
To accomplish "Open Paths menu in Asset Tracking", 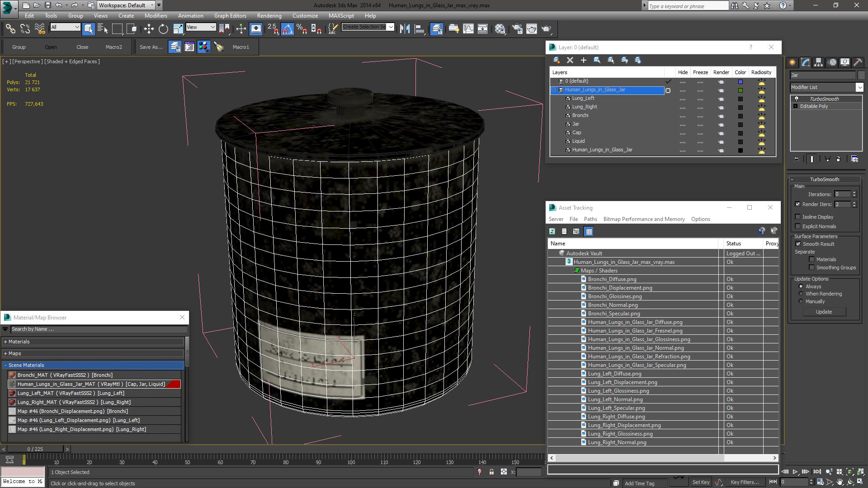I will pos(590,219).
